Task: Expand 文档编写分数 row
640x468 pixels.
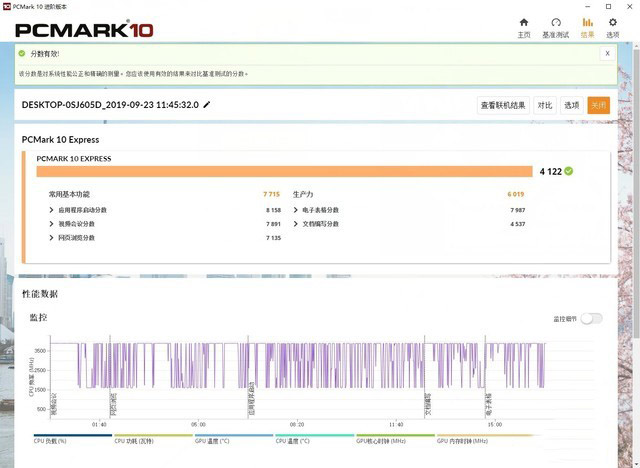Action: 296,224
